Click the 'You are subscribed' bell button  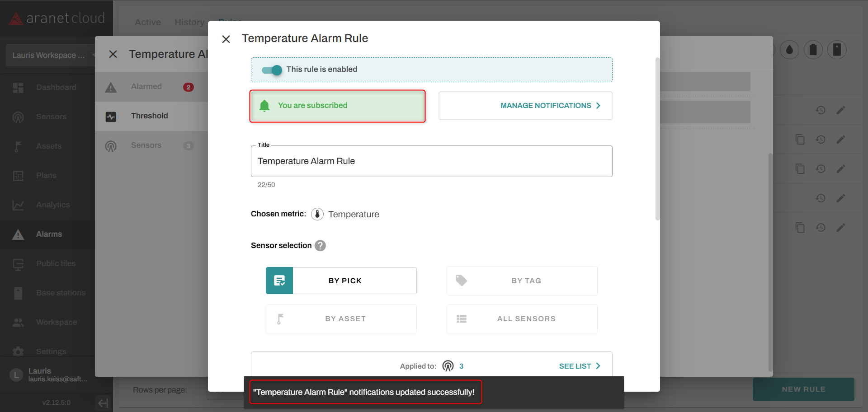coord(337,106)
